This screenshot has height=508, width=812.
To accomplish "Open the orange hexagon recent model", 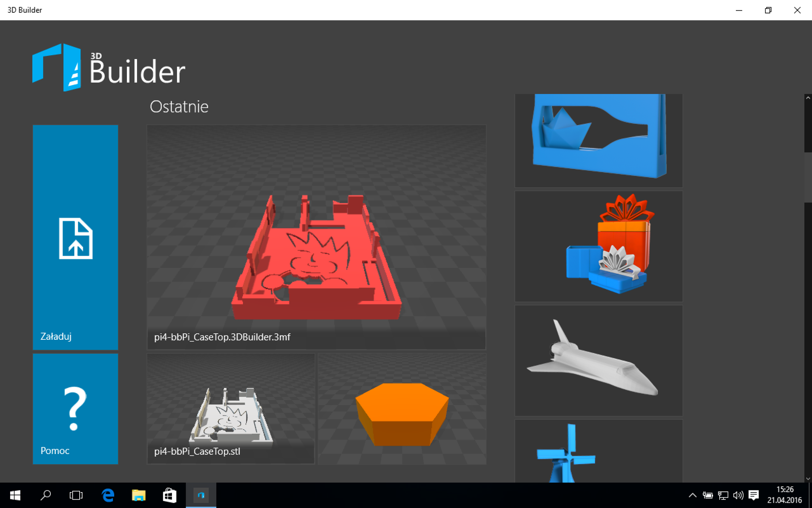I will click(x=402, y=409).
